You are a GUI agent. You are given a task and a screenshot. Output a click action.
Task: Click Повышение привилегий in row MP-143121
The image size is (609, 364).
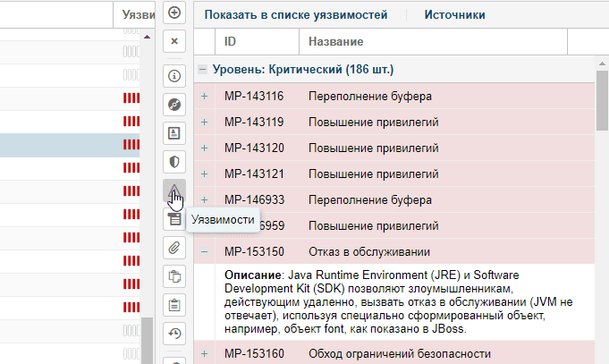(374, 174)
